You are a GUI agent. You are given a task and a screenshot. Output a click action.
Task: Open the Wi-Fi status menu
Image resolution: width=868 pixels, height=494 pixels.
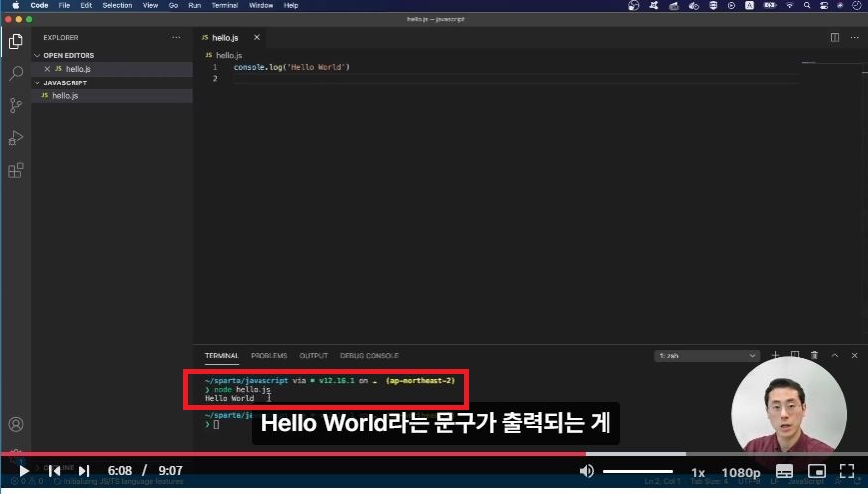789,6
